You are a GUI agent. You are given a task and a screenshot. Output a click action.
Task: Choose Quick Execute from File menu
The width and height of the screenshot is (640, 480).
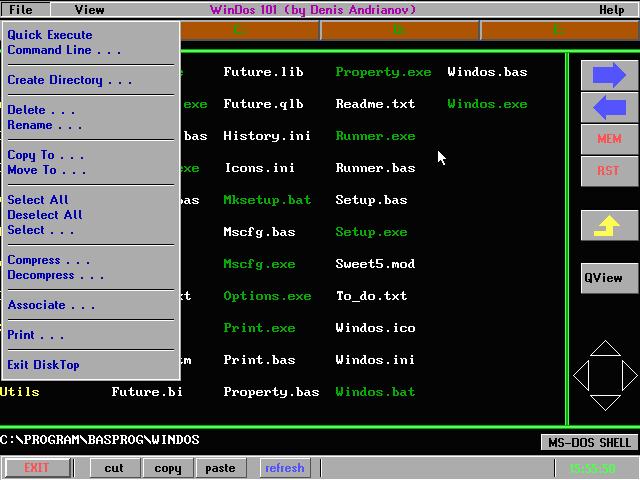coord(50,35)
